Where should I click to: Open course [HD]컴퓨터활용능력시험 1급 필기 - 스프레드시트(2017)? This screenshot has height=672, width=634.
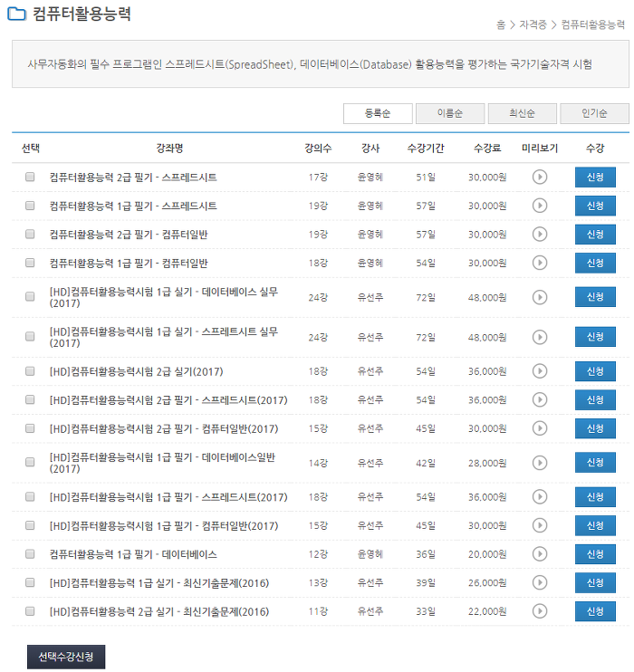168,497
